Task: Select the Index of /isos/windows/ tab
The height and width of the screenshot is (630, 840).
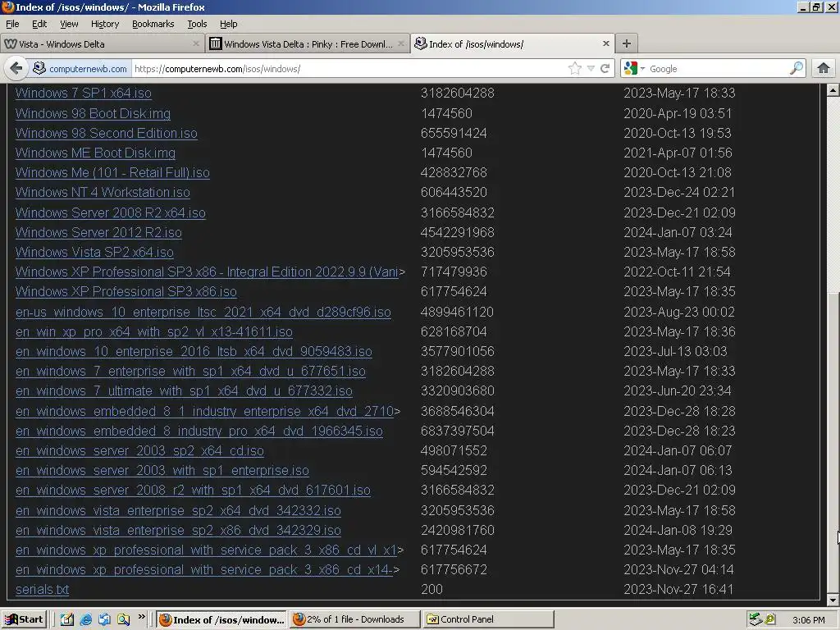Action: pyautogui.click(x=512, y=44)
